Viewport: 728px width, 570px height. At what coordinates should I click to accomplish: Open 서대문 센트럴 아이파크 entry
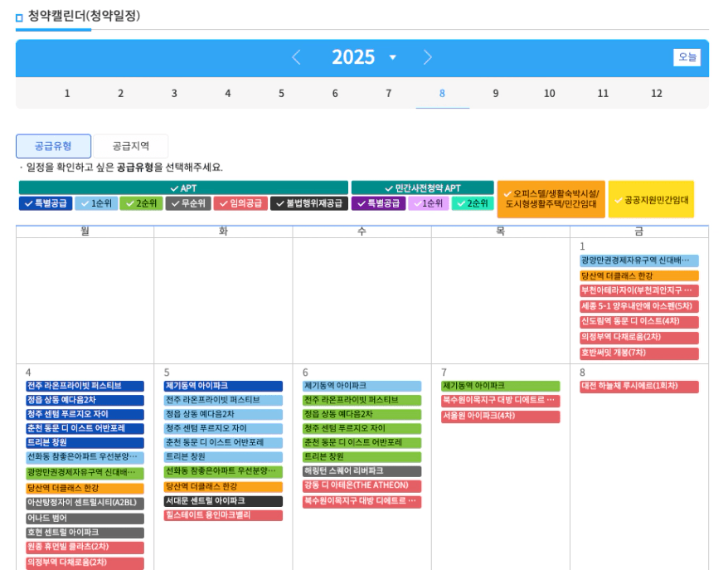(223, 501)
